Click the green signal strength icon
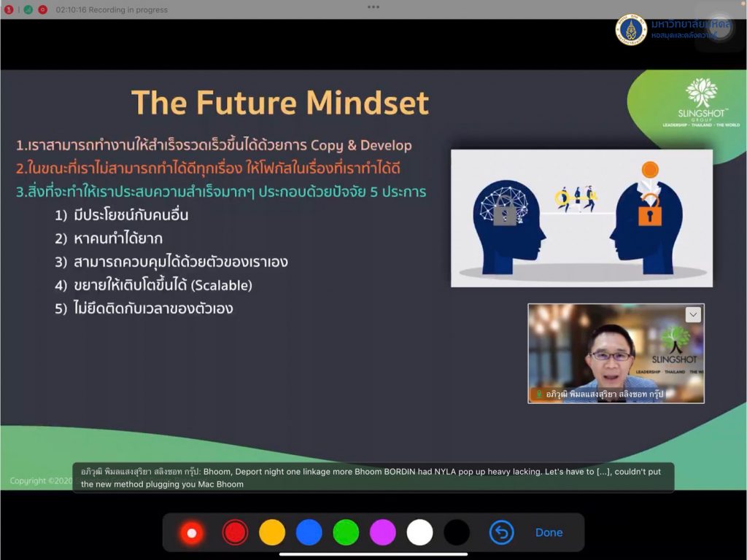Viewport: 747px width, 560px height. (x=28, y=9)
